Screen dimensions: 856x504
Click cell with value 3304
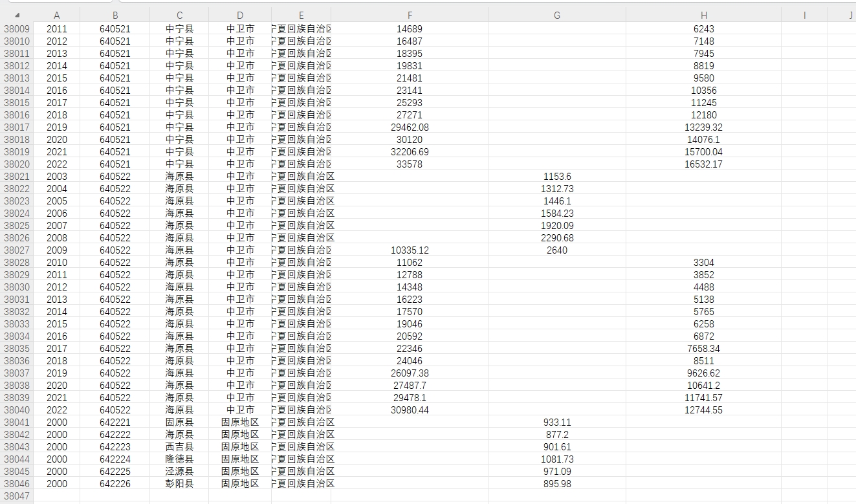(x=704, y=262)
